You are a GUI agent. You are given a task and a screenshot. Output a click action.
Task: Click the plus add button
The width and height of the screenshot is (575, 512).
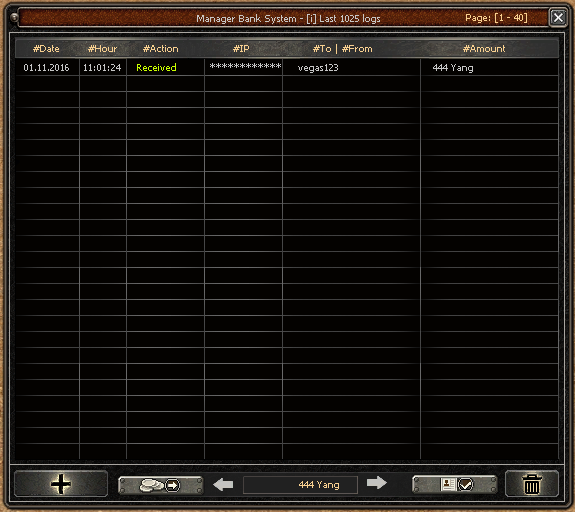click(x=61, y=484)
